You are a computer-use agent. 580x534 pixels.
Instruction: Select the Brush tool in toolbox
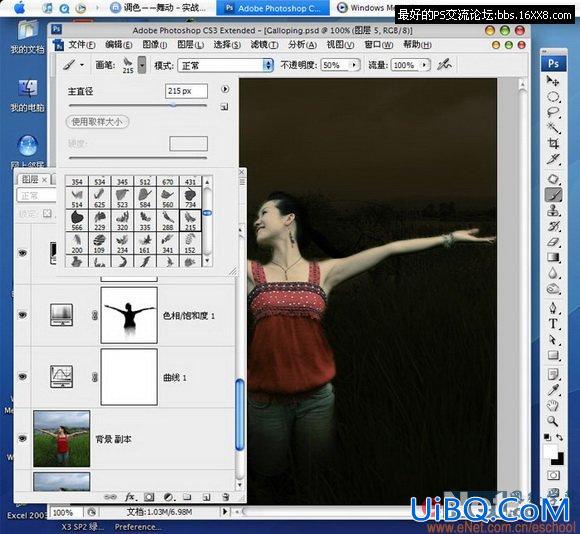click(553, 195)
